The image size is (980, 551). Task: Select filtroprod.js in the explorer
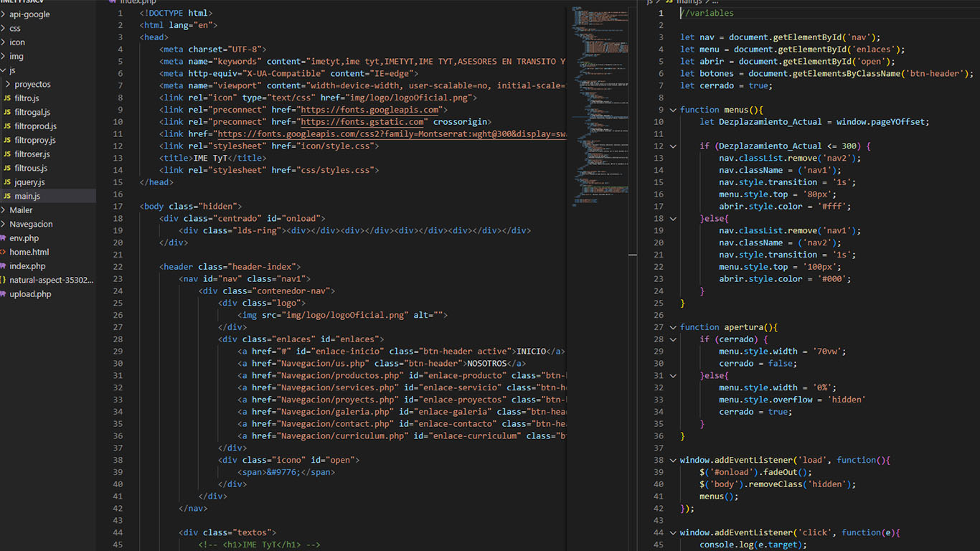[x=35, y=126]
